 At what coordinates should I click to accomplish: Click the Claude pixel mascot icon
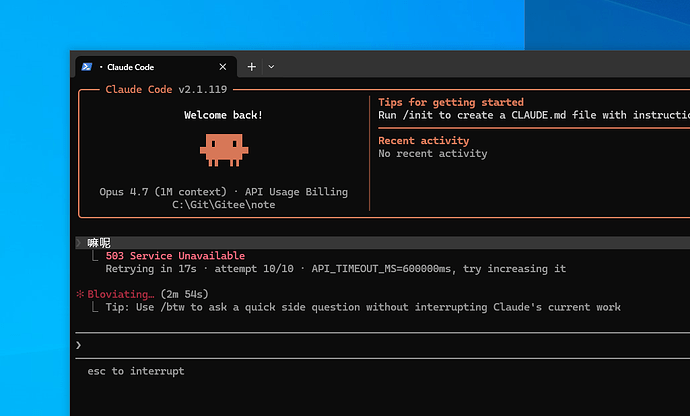(224, 150)
